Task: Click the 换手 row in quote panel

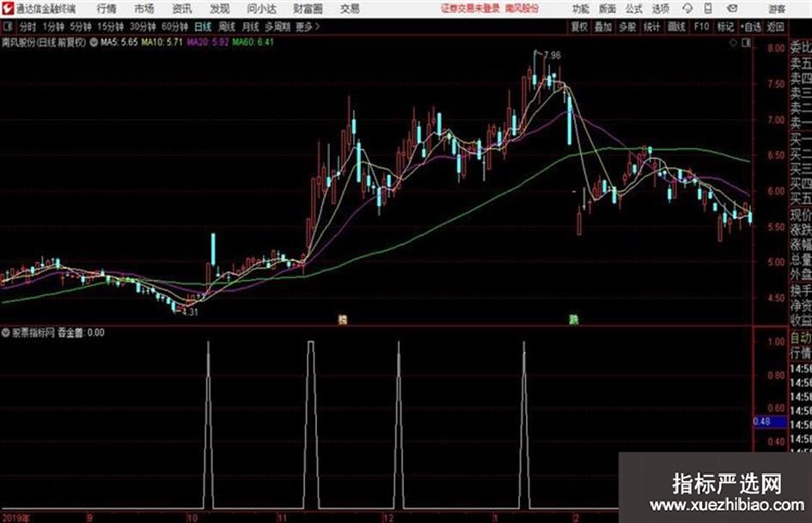Action: [801, 290]
